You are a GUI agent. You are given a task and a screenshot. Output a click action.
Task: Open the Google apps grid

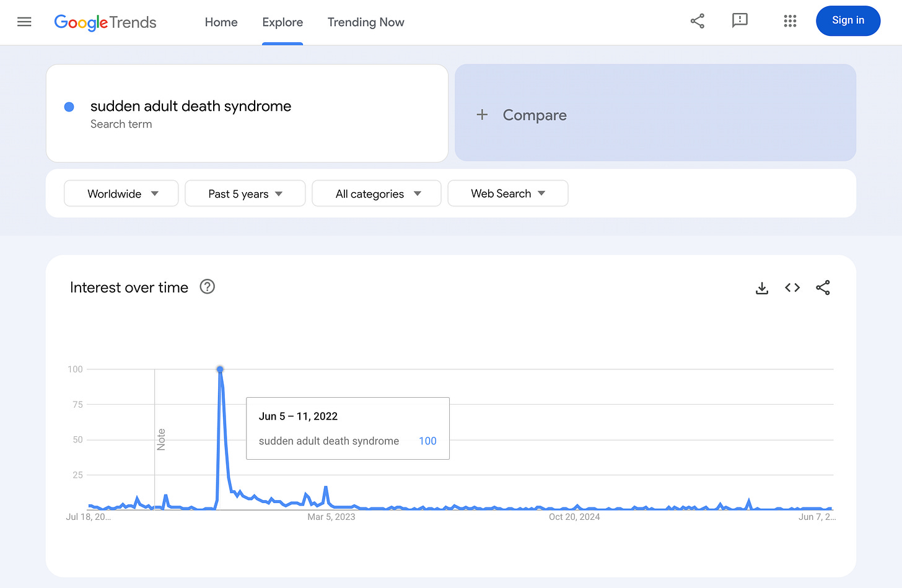pyautogui.click(x=790, y=21)
